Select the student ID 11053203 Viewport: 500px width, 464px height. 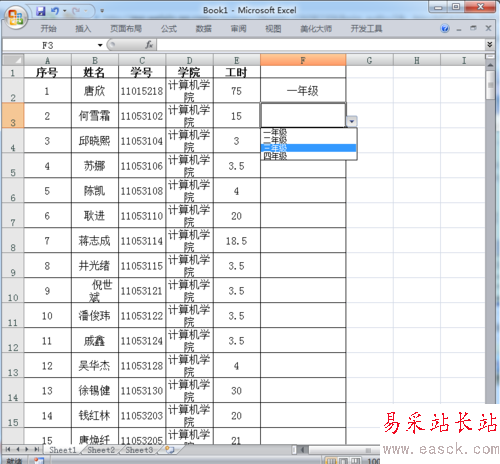coord(142,415)
